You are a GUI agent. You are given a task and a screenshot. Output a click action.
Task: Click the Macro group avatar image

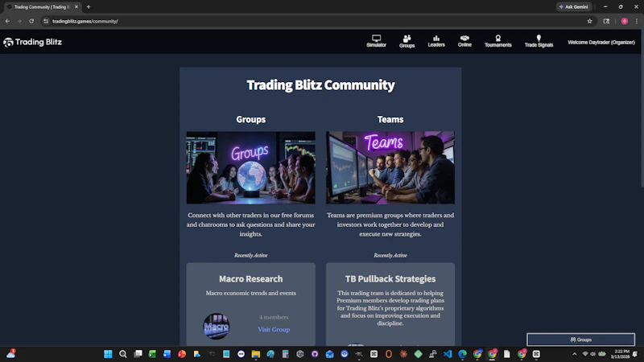click(x=217, y=327)
